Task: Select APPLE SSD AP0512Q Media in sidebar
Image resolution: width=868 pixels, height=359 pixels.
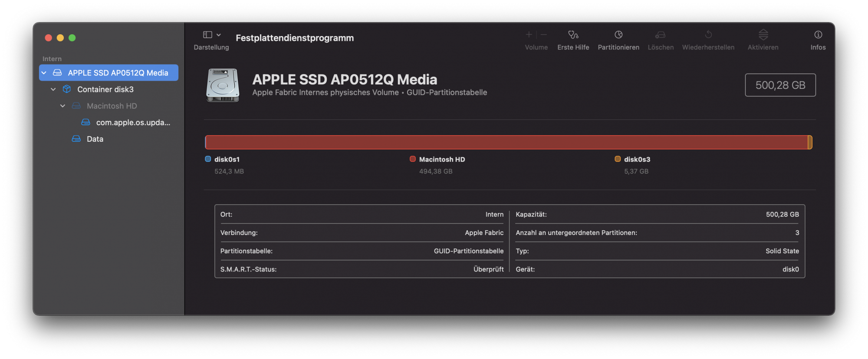Action: pos(108,73)
